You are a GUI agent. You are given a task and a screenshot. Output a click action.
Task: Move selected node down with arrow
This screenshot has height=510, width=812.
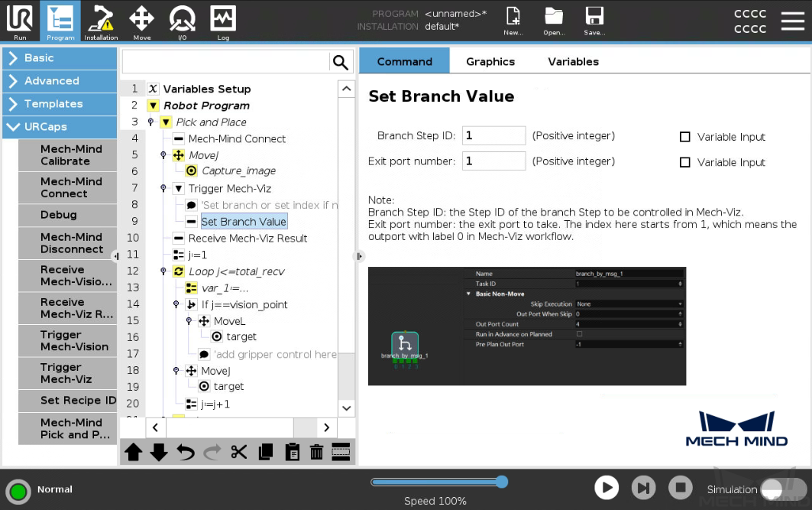point(159,452)
